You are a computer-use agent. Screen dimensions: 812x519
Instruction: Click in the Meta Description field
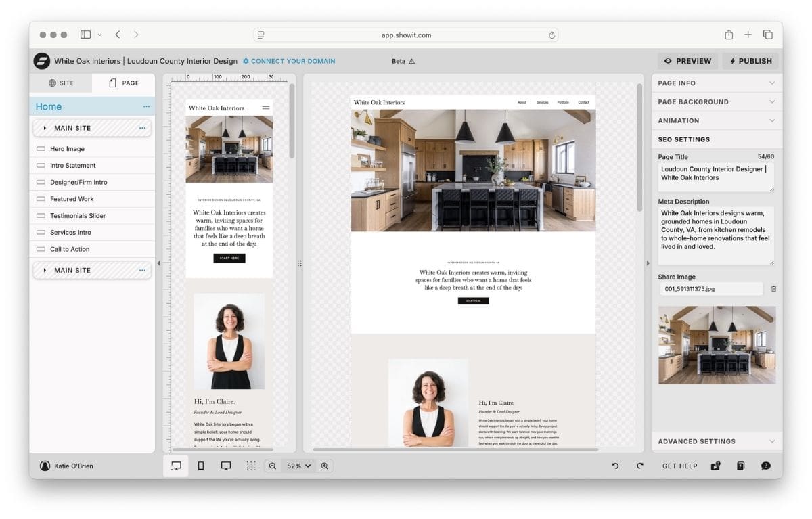point(717,235)
